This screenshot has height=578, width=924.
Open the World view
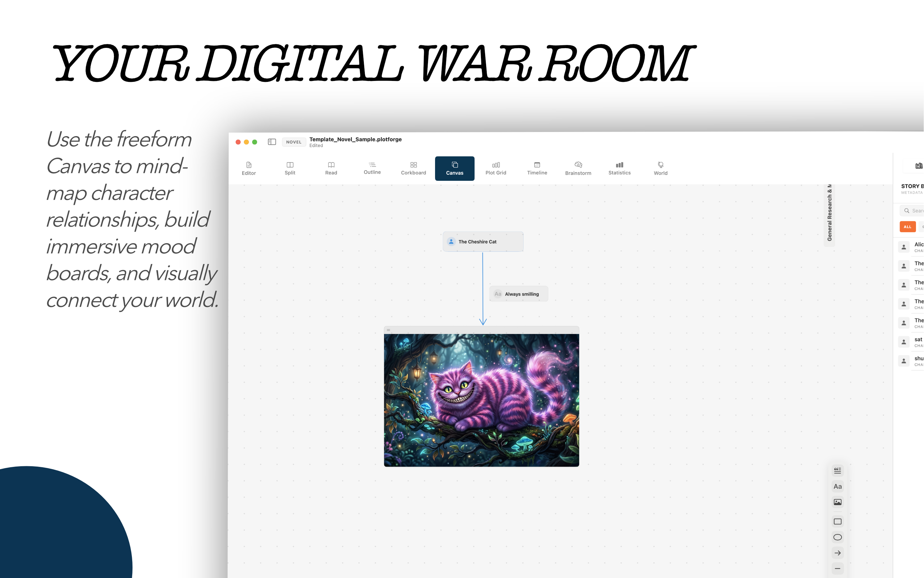[x=661, y=169]
